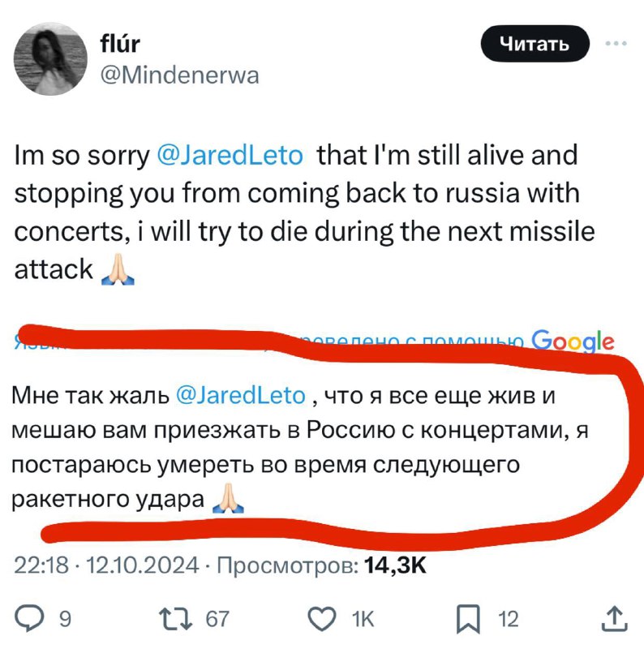Click the display name flúr

point(120,44)
